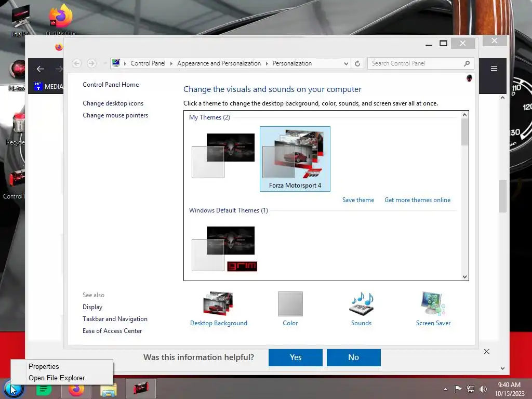Click the Control Panel icon in address bar

coord(116,63)
